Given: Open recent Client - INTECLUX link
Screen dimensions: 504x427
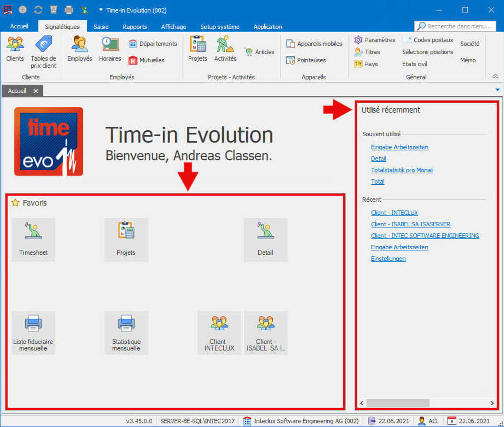Looking at the screenshot, I should (x=394, y=213).
